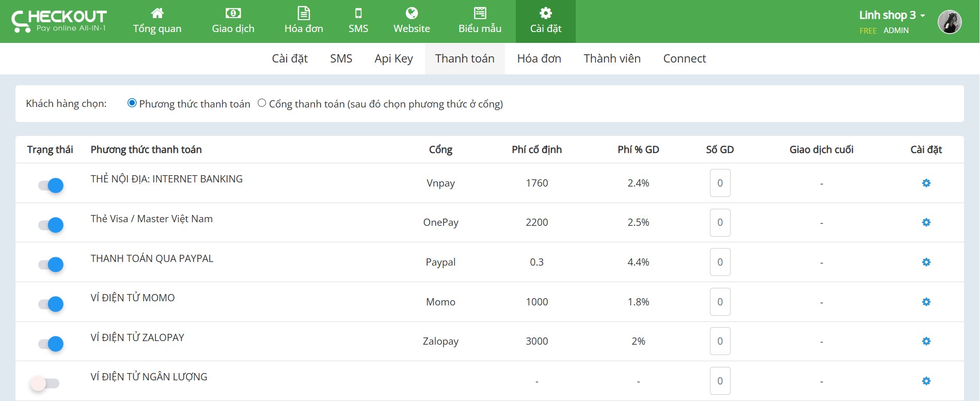The image size is (980, 401).
Task: Click Số GD field for Momo row
Action: (720, 302)
